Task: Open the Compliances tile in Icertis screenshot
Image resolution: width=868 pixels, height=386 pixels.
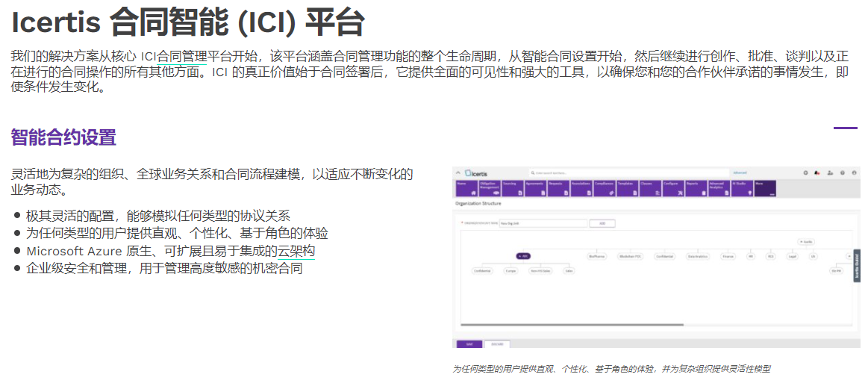Action: click(605, 188)
